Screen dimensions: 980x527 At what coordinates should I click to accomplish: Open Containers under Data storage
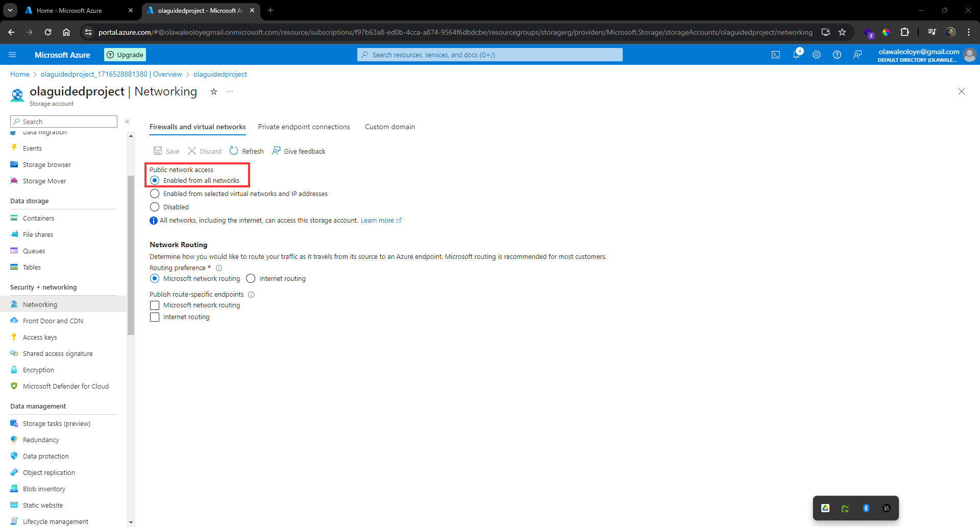tap(38, 218)
